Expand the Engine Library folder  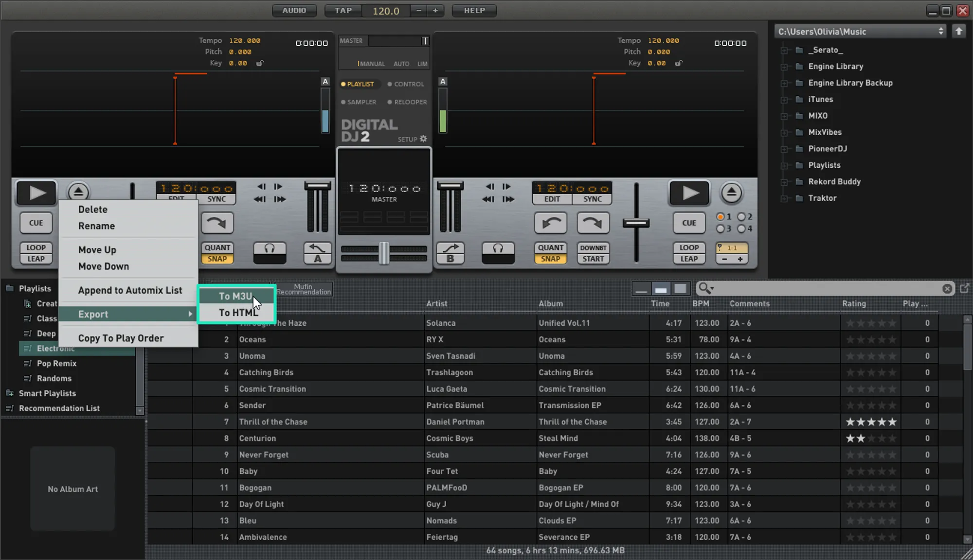[784, 67]
